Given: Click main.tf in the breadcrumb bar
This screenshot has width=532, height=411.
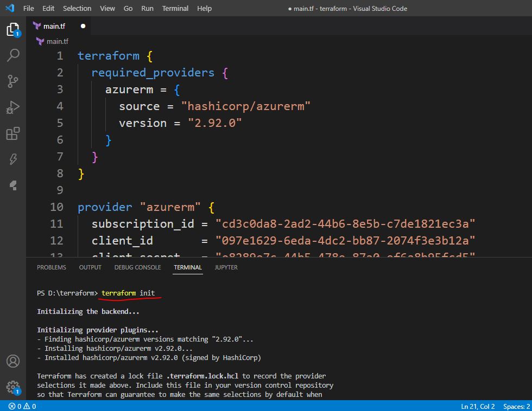Looking at the screenshot, I should coord(57,41).
